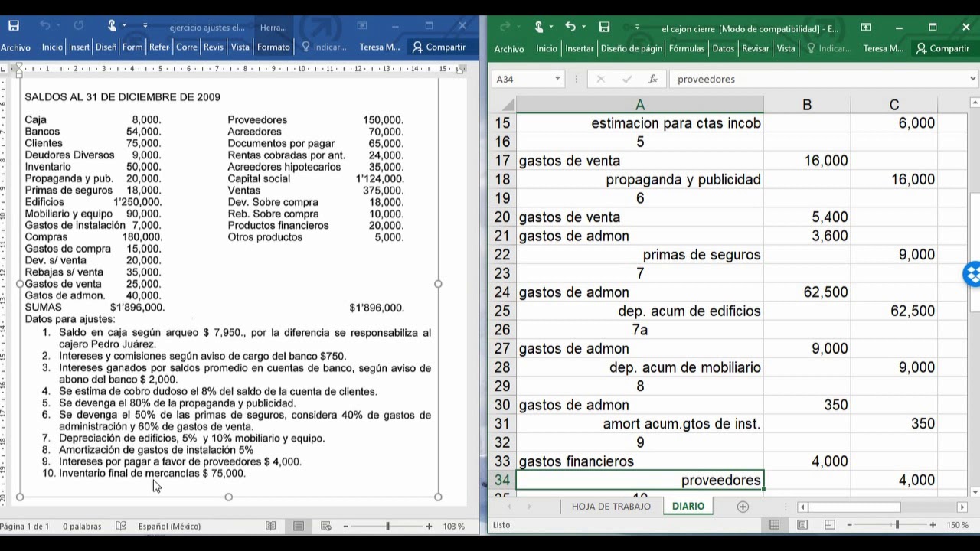
Task: Switch Excel to Page Layout view
Action: click(802, 525)
